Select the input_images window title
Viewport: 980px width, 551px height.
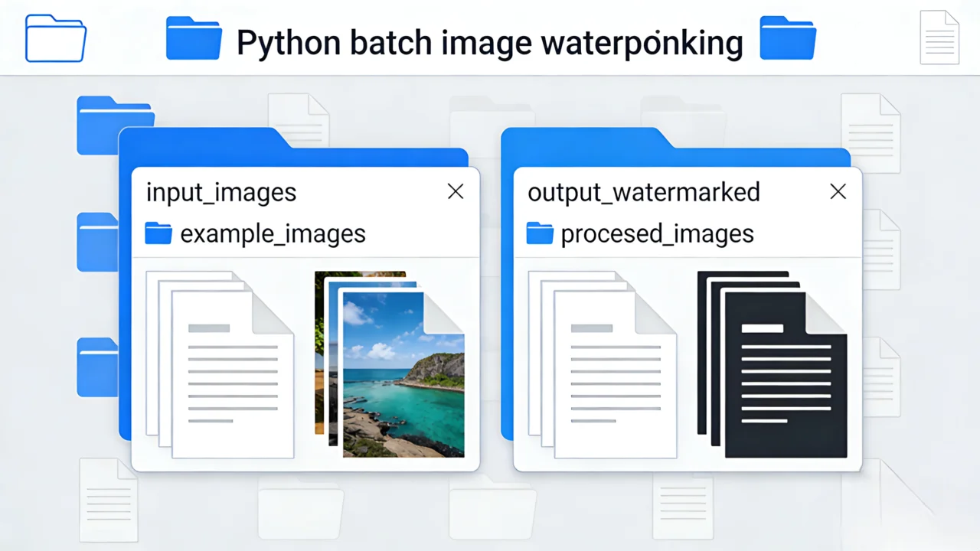(221, 192)
